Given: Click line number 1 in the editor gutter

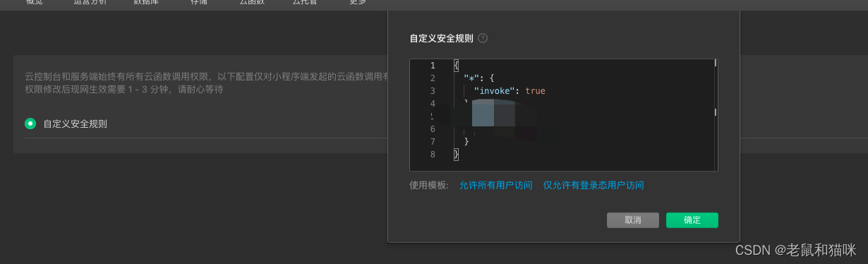Looking at the screenshot, I should (x=433, y=66).
